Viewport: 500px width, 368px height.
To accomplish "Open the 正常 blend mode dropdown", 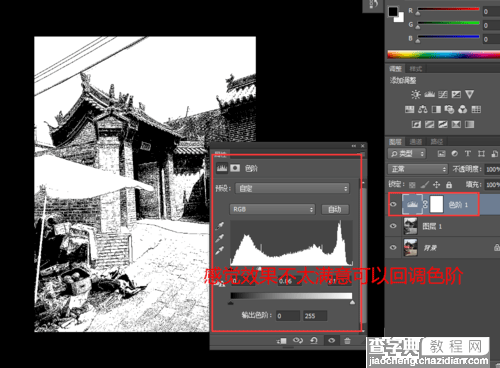I will point(417,169).
